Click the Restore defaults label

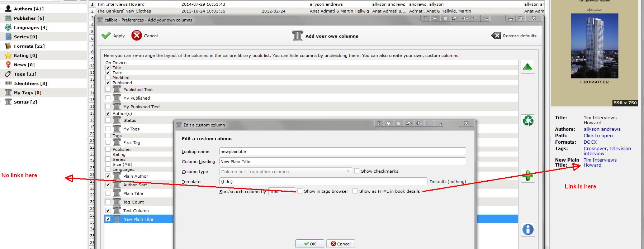(x=520, y=36)
